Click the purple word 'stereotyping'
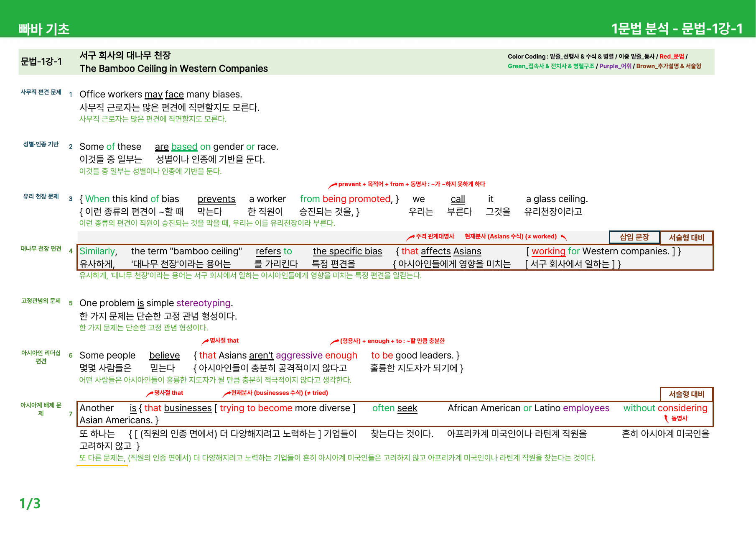 click(x=204, y=303)
